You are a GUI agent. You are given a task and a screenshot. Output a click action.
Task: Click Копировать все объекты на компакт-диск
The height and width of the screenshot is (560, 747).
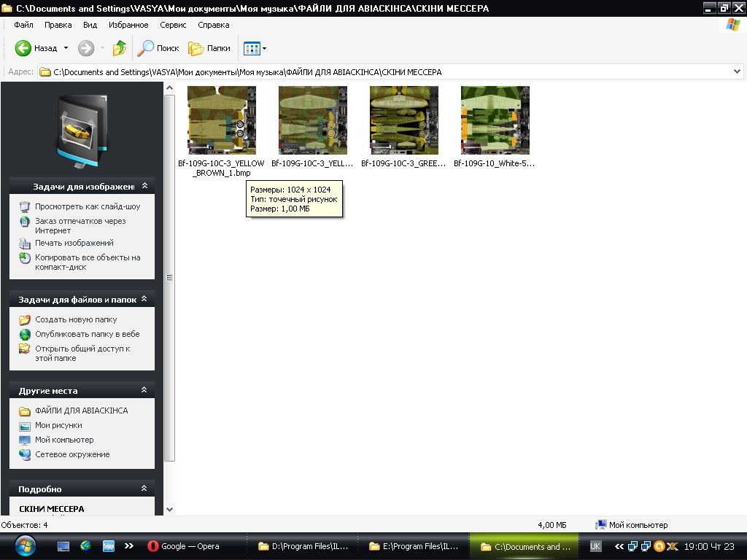tap(88, 262)
